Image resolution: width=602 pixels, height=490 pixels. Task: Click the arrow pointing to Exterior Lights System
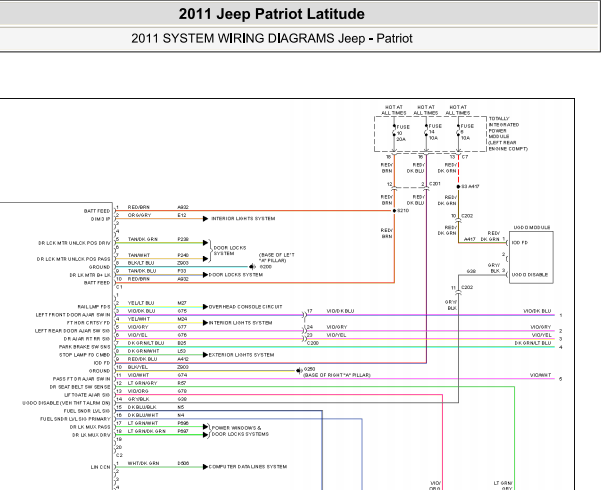(x=205, y=355)
